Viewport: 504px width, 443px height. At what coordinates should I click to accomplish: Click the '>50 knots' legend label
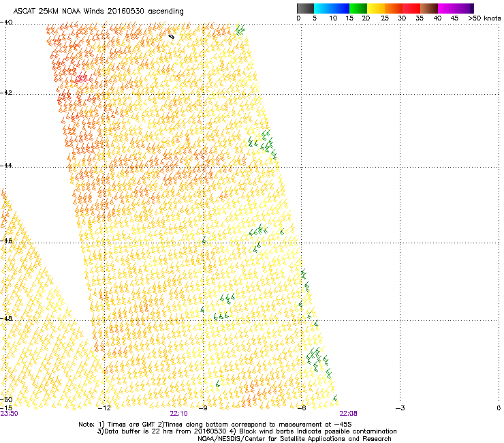[484, 18]
